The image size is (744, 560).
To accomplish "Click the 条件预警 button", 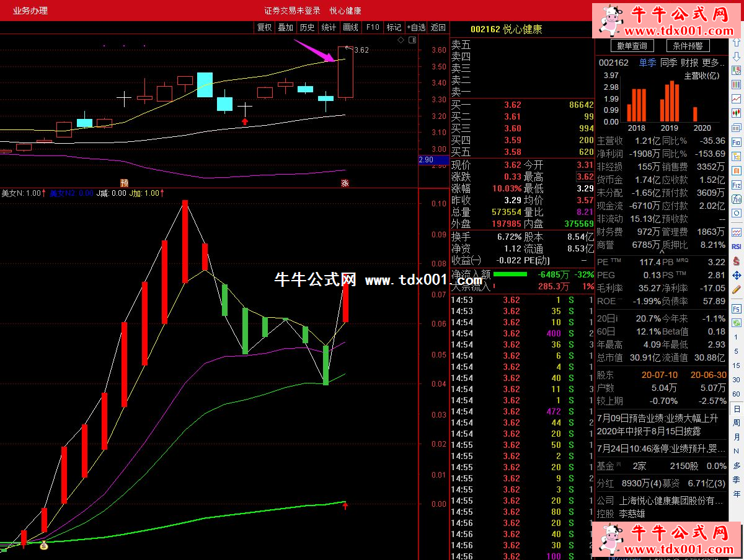I will pos(688,46).
